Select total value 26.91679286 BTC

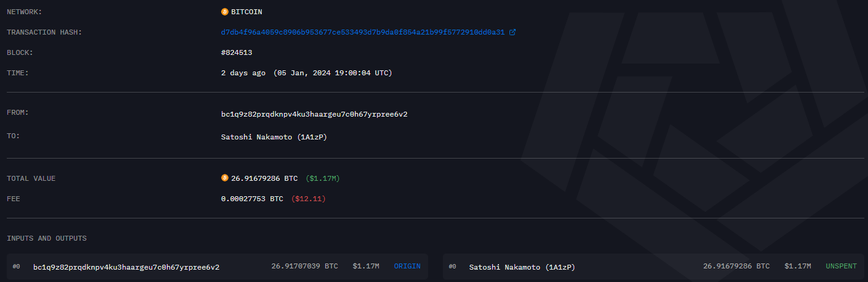(264, 178)
